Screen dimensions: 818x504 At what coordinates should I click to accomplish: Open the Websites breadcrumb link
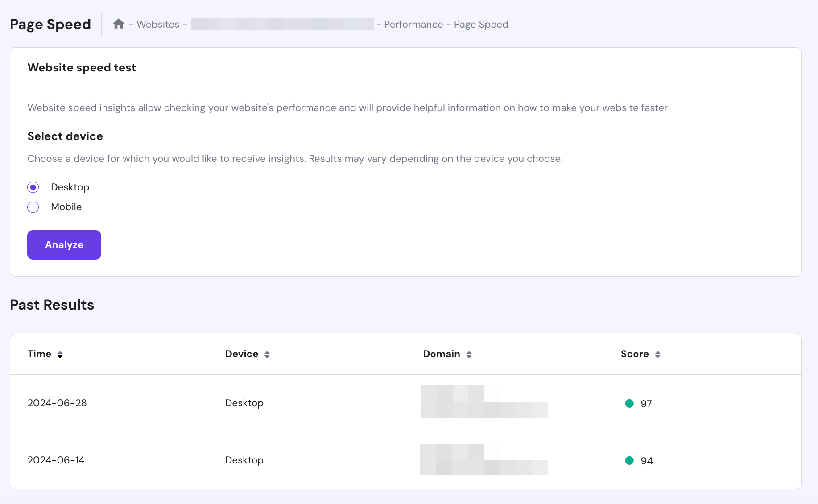[x=161, y=25]
